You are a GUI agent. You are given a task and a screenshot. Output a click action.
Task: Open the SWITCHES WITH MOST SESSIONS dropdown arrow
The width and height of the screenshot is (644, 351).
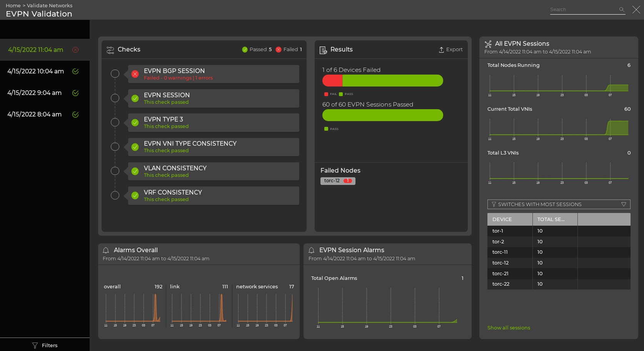[624, 204]
